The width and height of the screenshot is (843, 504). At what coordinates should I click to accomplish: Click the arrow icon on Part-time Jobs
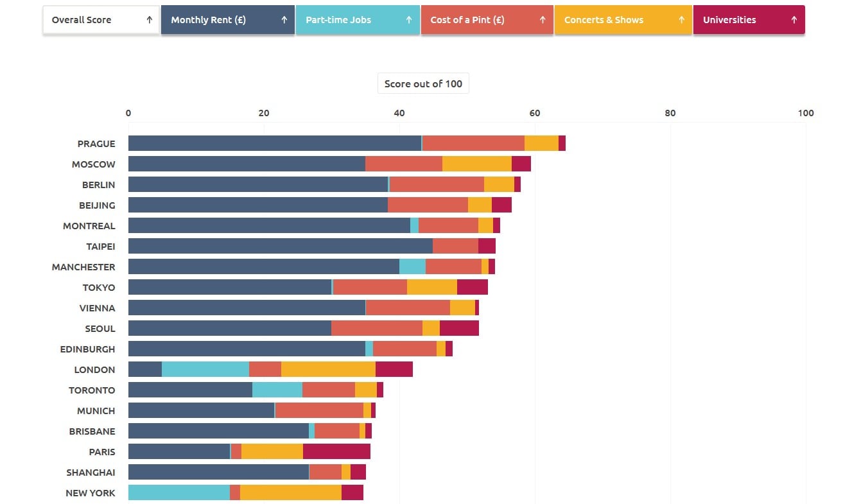point(409,20)
